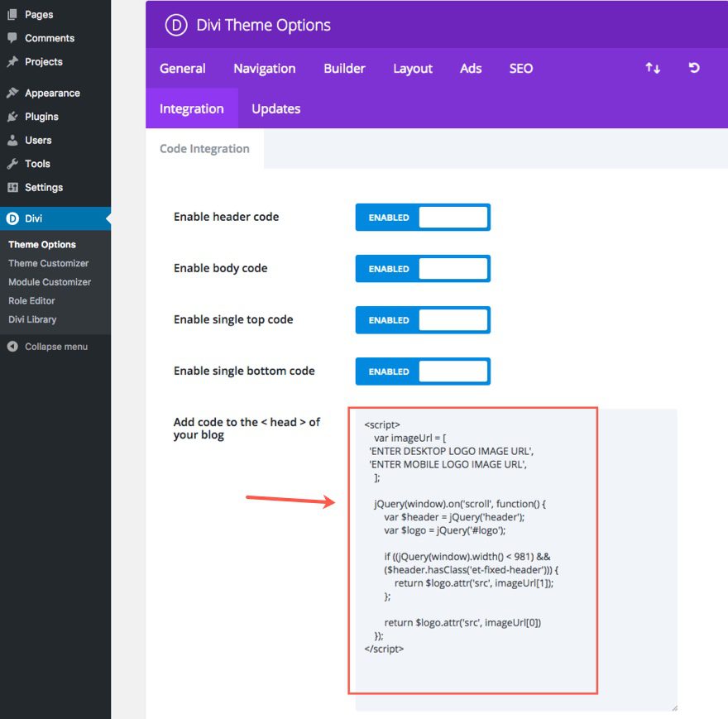Click the Divi logo in purple header
Image resolution: width=728 pixels, height=719 pixels.
(x=176, y=25)
